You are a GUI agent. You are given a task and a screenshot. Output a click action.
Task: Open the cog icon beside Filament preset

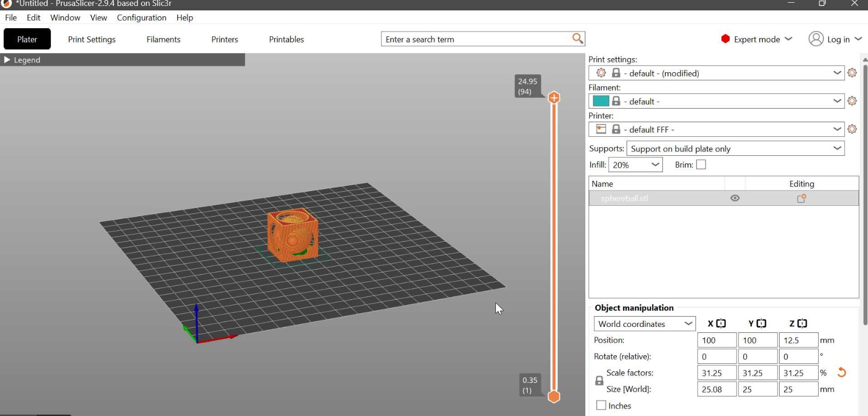[852, 101]
